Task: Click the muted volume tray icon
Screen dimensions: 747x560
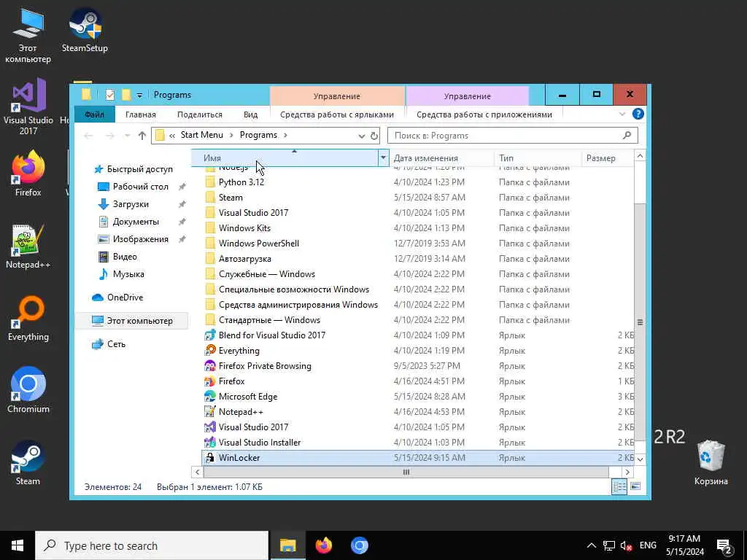Action: (x=626, y=545)
